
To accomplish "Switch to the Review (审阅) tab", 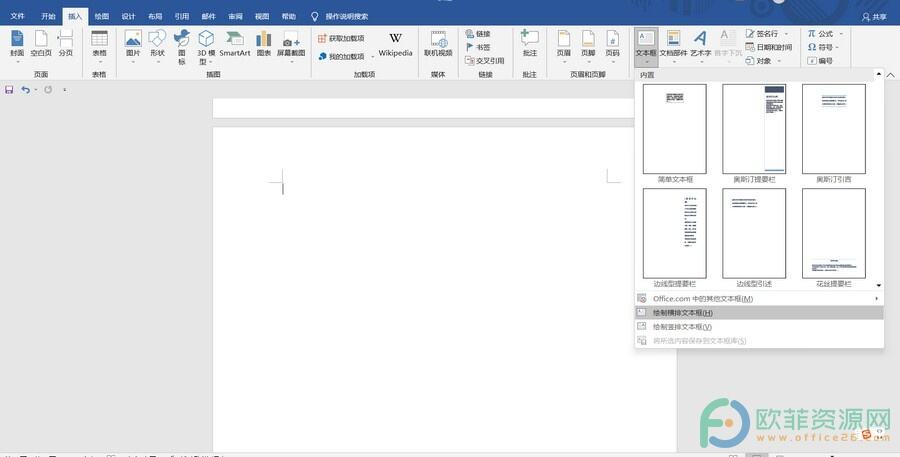I will pos(235,17).
